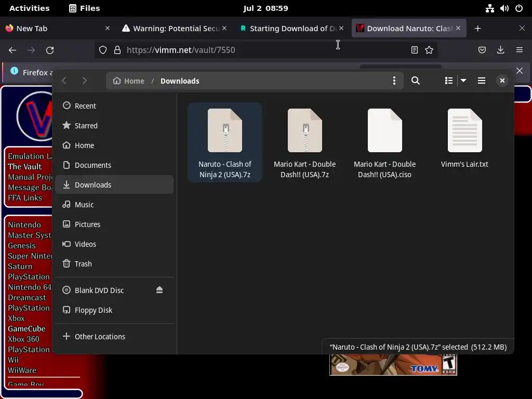Screen dimensions: 532x399
Task: Open Blank DVD Disc in the sidebar
Action: click(114, 290)
